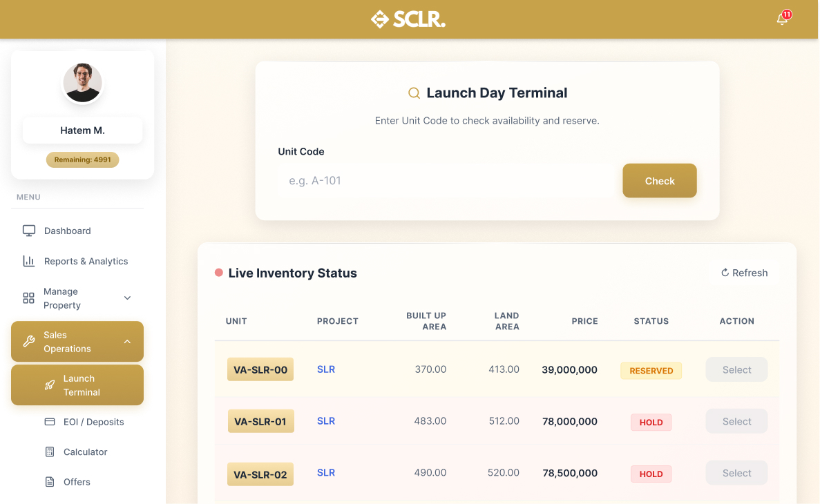
Task: Refresh the live inventory status
Action: click(x=744, y=273)
